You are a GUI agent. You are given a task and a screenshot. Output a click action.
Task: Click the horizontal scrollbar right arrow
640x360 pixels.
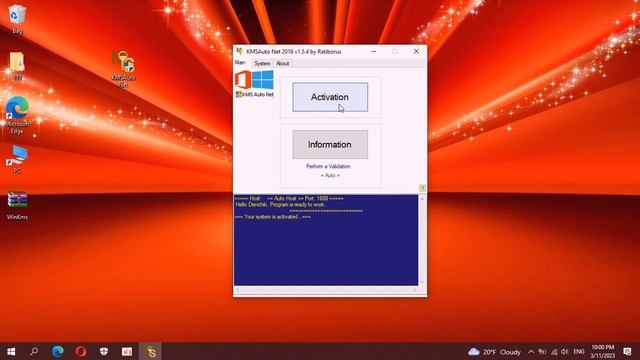414,290
